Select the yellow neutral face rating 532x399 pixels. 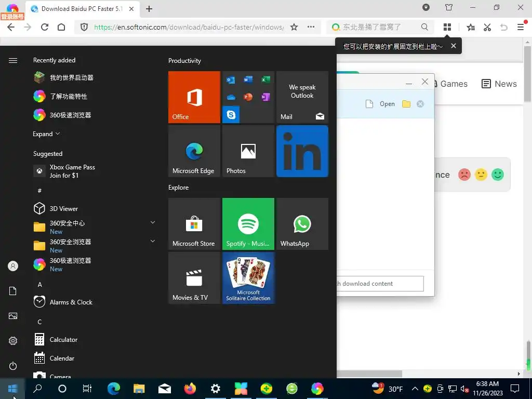click(481, 175)
